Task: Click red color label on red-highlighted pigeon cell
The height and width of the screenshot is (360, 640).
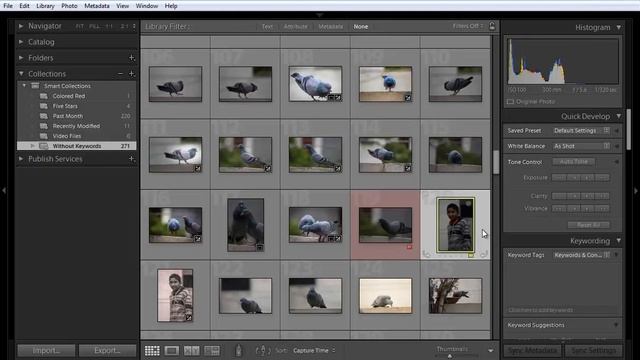Action: [x=409, y=247]
